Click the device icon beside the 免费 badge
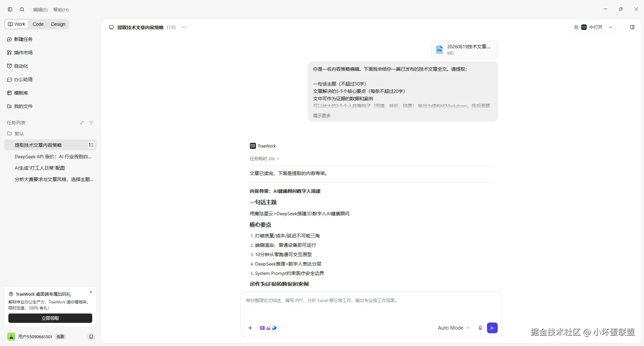 click(91, 337)
